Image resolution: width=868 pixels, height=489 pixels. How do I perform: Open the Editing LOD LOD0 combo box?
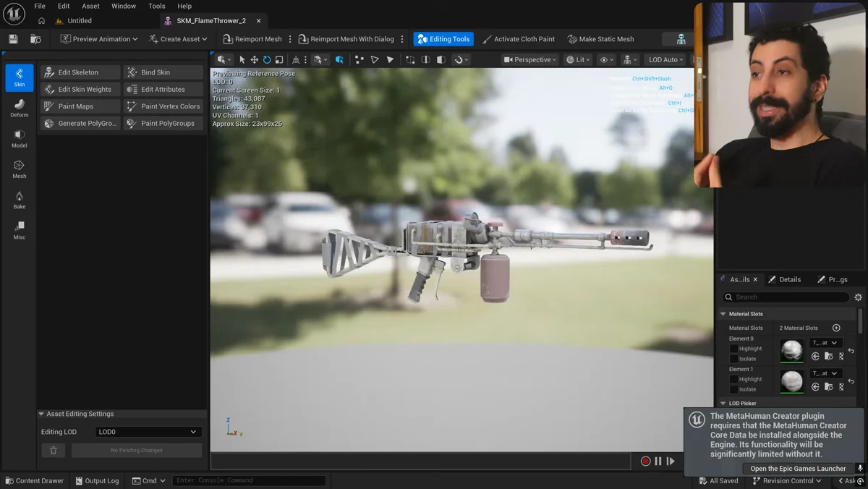[x=148, y=432]
